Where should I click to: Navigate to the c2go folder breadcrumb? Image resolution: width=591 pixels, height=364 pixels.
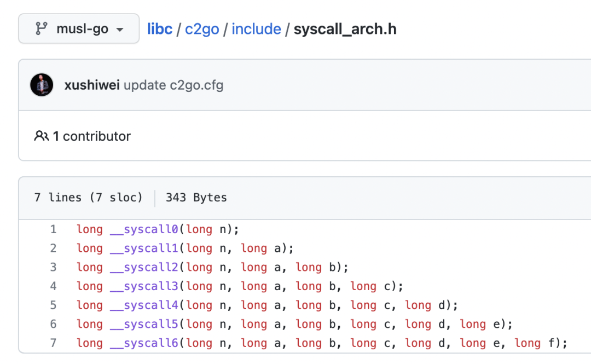(202, 29)
